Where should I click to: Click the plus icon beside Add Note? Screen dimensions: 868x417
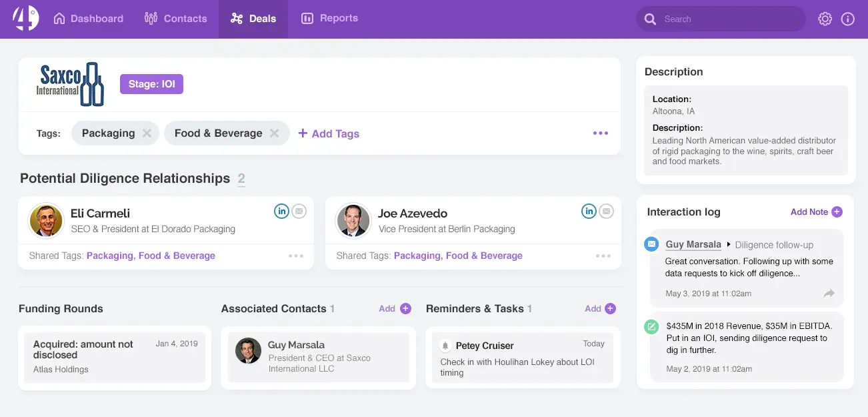(x=837, y=212)
